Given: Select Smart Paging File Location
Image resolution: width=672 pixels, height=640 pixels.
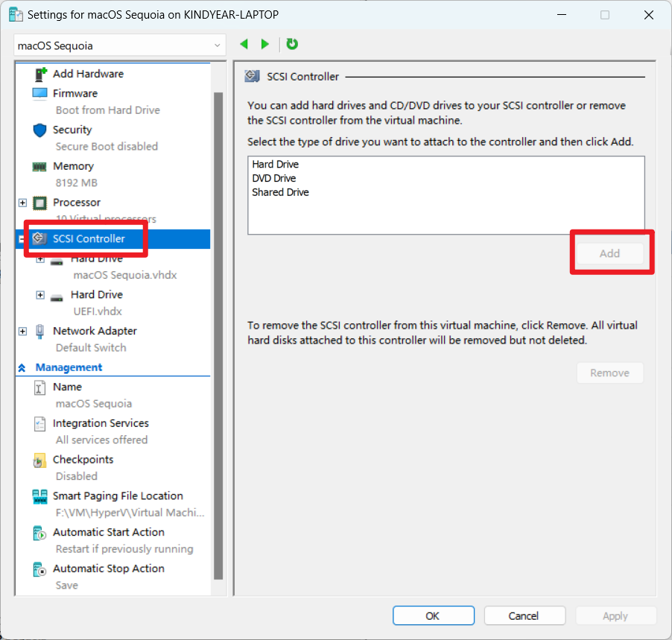Looking at the screenshot, I should click(x=118, y=496).
